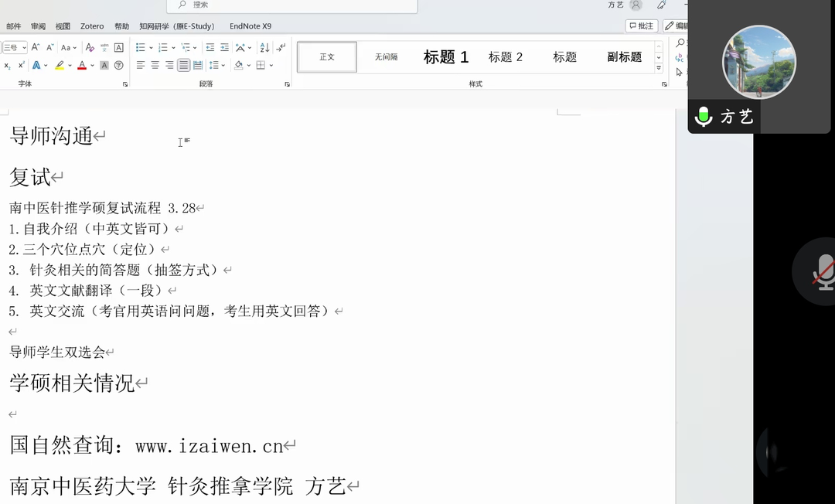Apply character border icon
This screenshot has height=504, width=835.
pyautogui.click(x=119, y=47)
